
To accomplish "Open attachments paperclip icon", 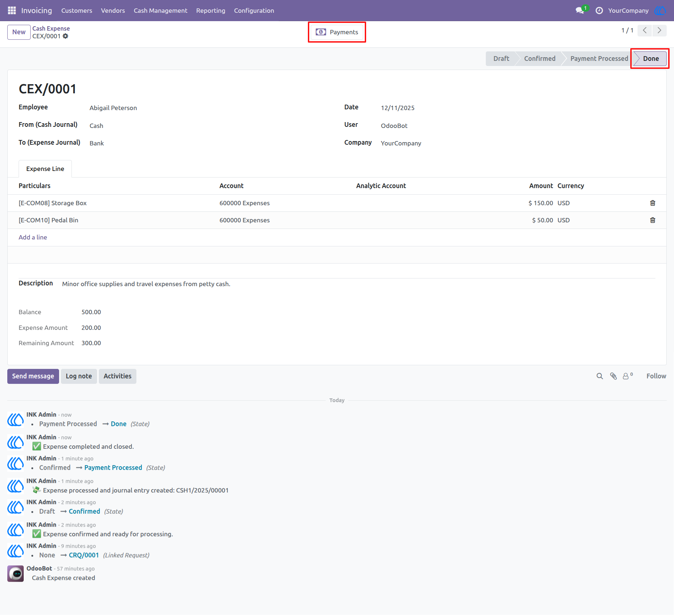I will pos(613,376).
